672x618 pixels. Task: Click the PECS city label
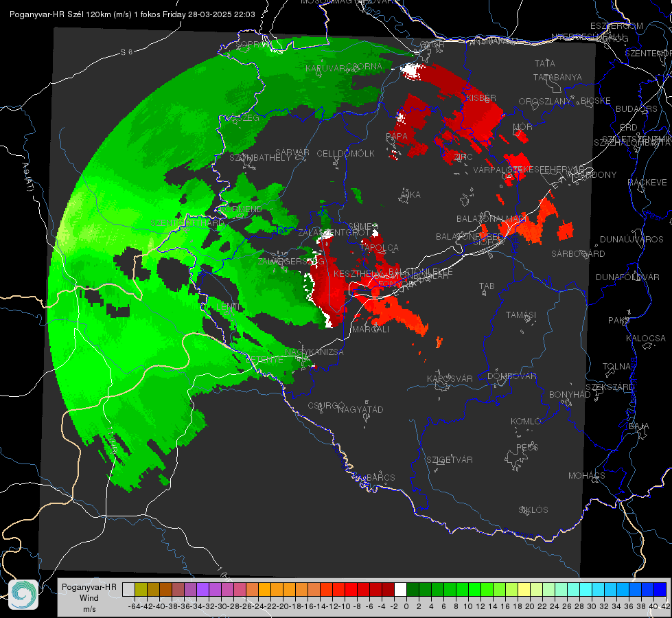click(526, 447)
